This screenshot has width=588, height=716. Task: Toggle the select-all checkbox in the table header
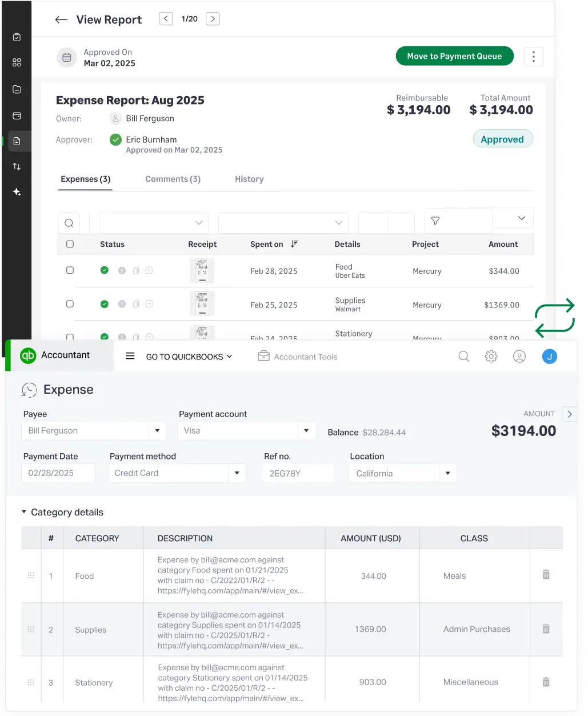coord(70,244)
